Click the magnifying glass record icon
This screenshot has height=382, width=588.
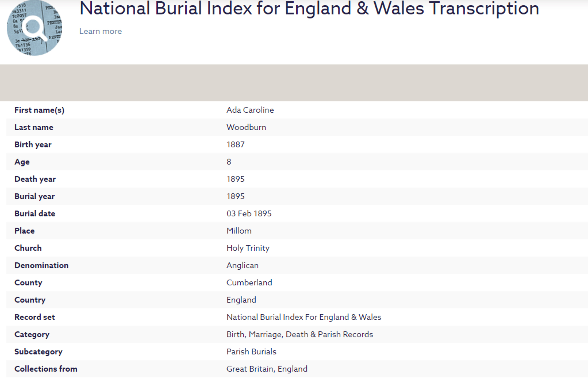tap(34, 28)
